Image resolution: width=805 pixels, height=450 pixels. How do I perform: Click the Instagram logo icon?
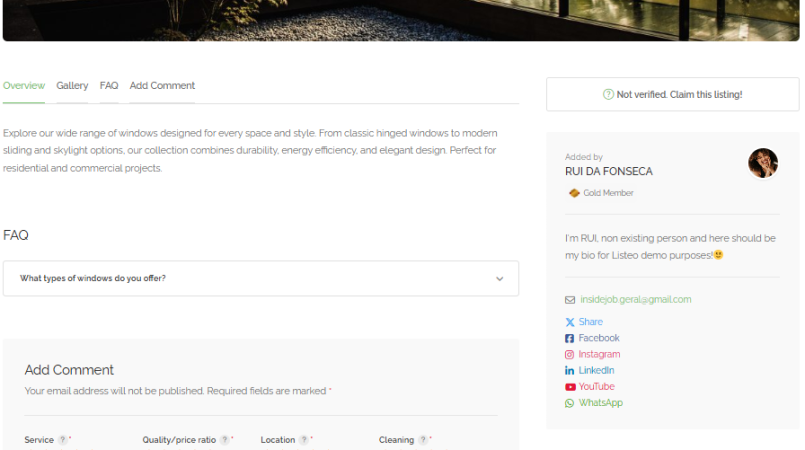pos(570,354)
